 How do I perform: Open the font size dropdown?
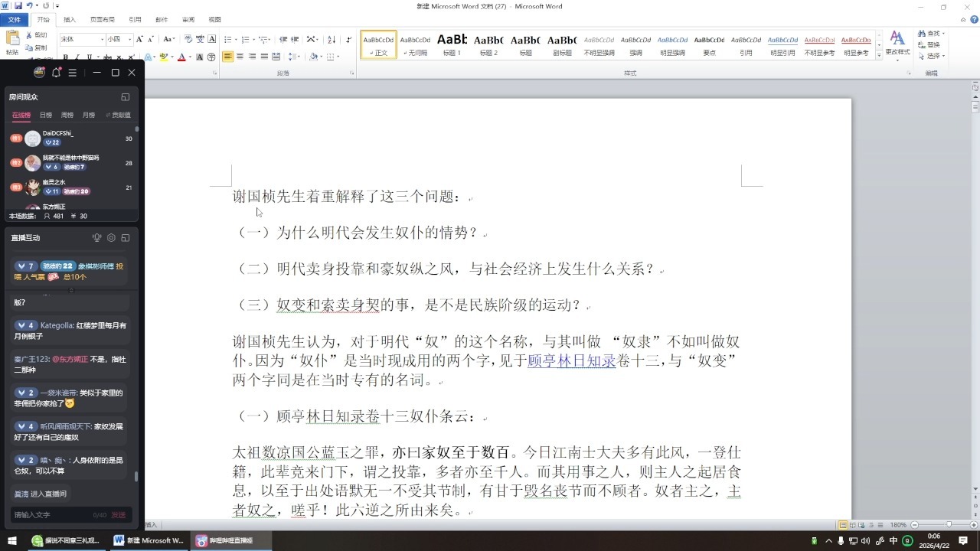coord(129,39)
